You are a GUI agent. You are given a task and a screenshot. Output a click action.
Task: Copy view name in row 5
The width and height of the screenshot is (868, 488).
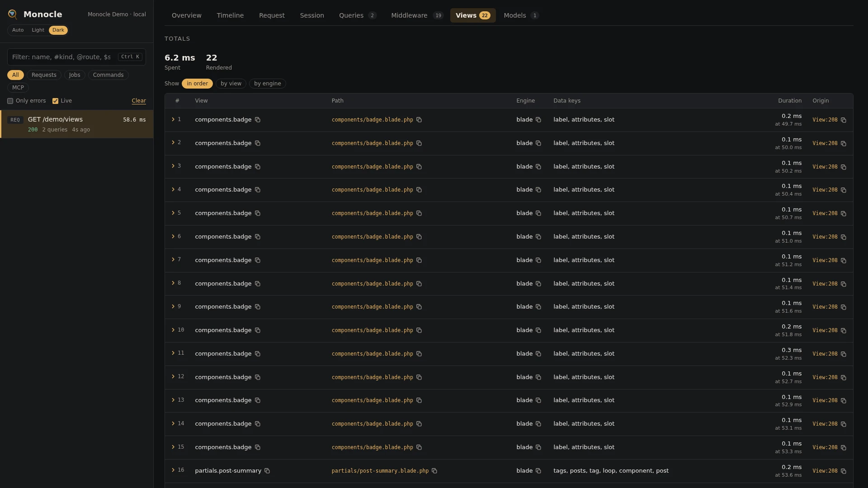pos(258,213)
